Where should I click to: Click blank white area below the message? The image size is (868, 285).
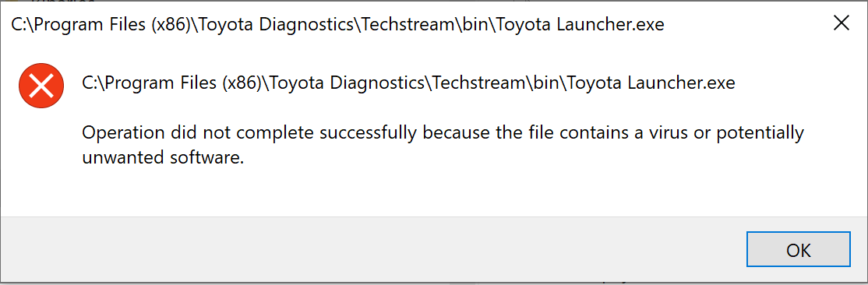[x=432, y=191]
